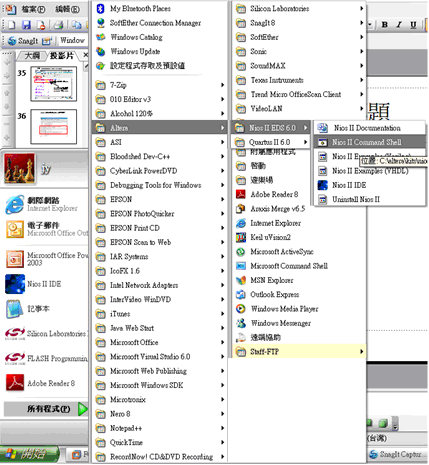Screen dimensions: 429x465
Task: Switch to the 大綱 tab
Action: coord(32,56)
